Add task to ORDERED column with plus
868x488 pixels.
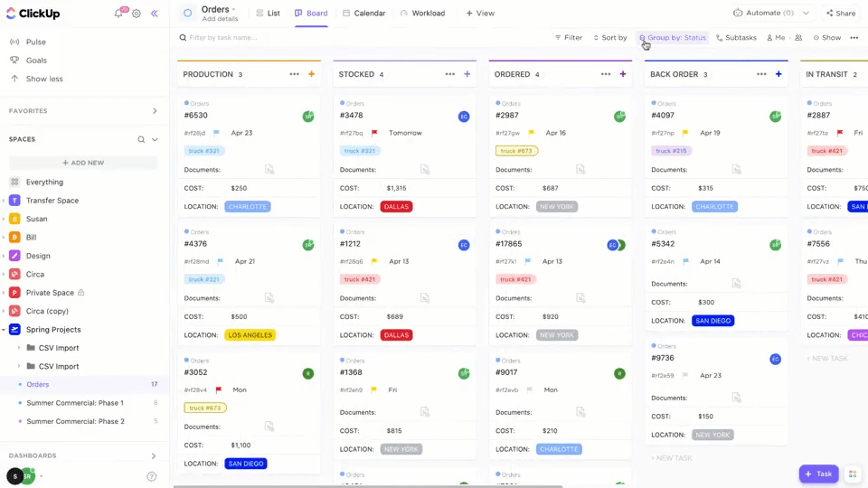coord(623,74)
